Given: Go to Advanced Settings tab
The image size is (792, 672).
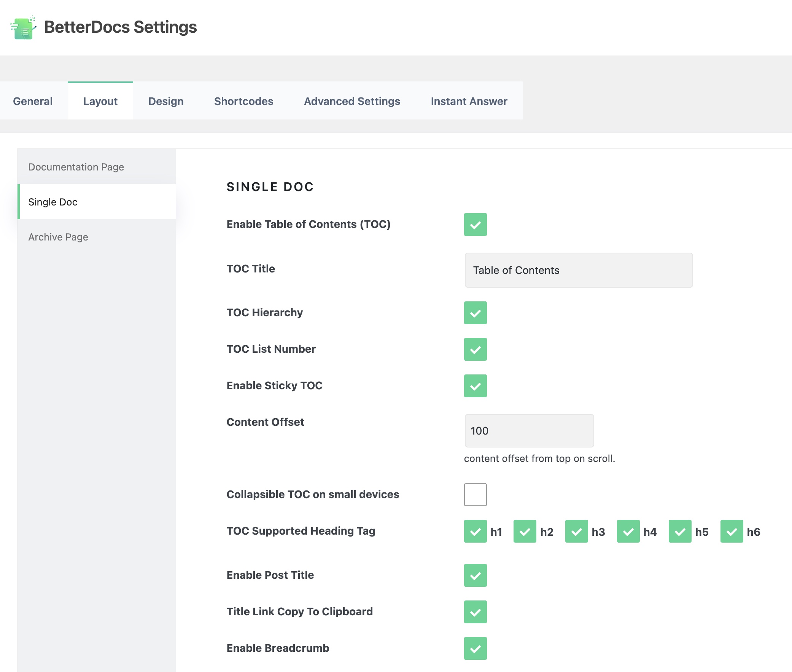Looking at the screenshot, I should [x=352, y=101].
